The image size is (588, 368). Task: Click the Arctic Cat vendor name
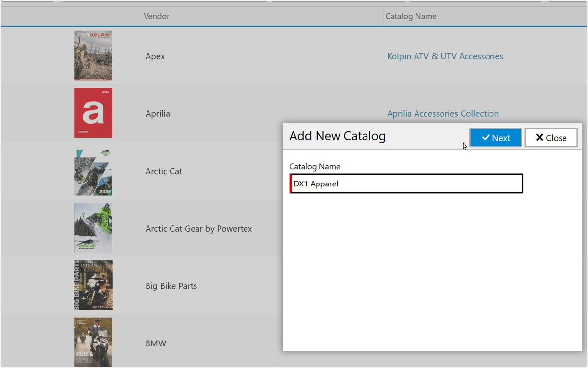[x=164, y=171]
